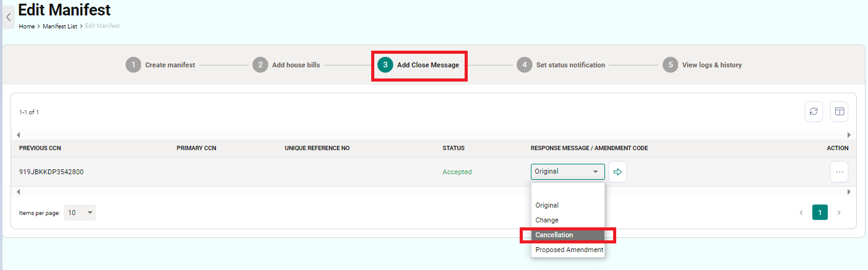Click the refresh table icon
Image resolution: width=868 pixels, height=270 pixels.
tap(814, 111)
